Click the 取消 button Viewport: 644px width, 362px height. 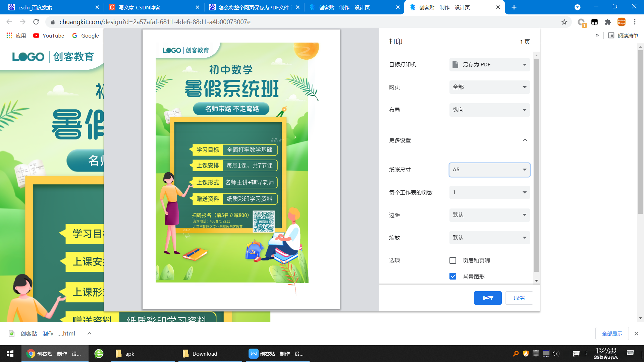(519, 298)
